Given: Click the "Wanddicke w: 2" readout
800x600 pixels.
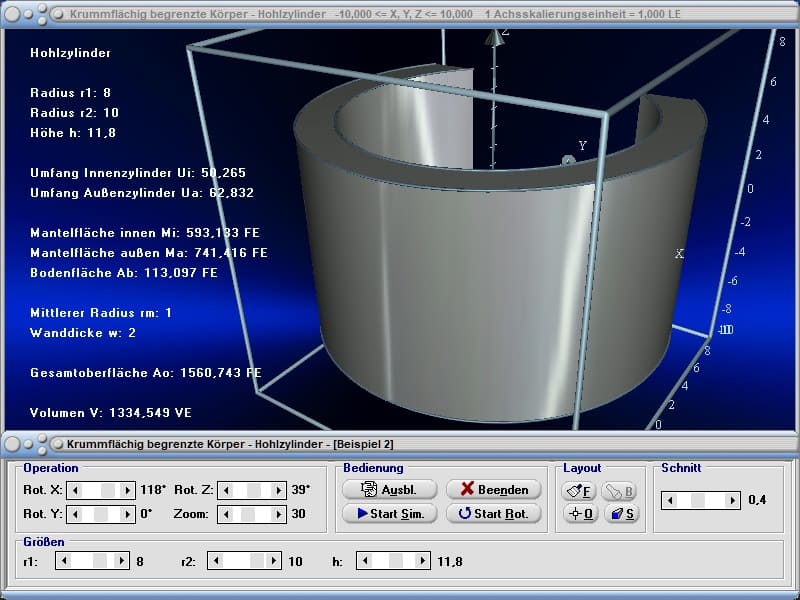Looking at the screenshot, I should point(83,333).
